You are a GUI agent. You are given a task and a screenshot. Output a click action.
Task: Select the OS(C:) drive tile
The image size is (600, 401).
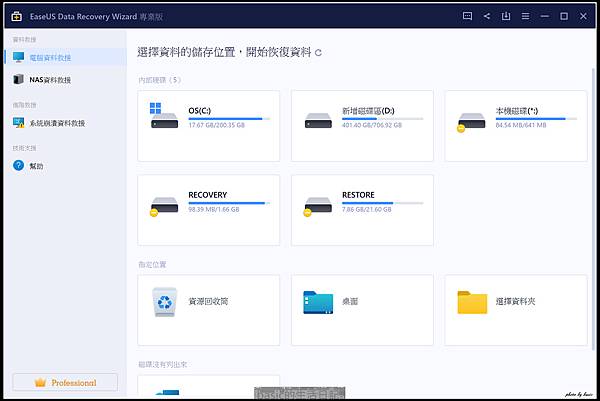click(208, 125)
